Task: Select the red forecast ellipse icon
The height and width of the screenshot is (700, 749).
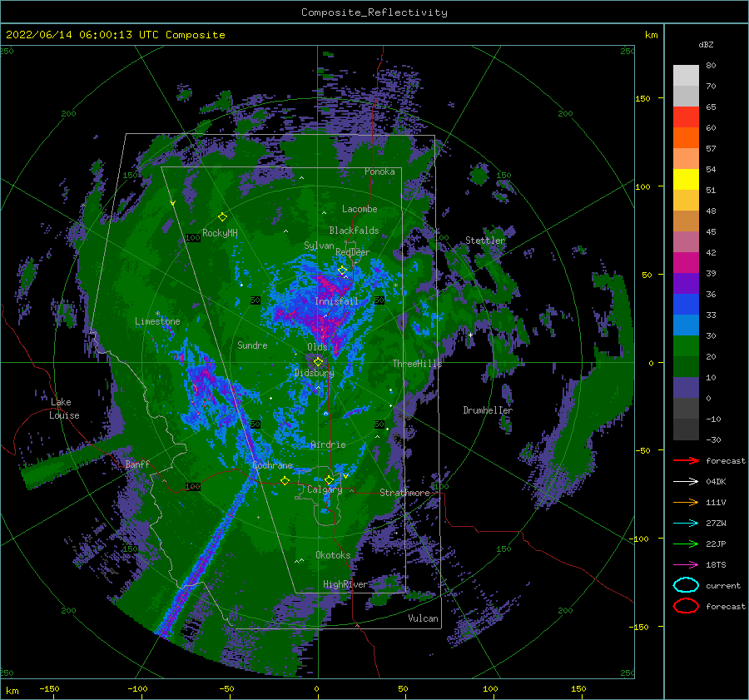Action: (x=686, y=606)
